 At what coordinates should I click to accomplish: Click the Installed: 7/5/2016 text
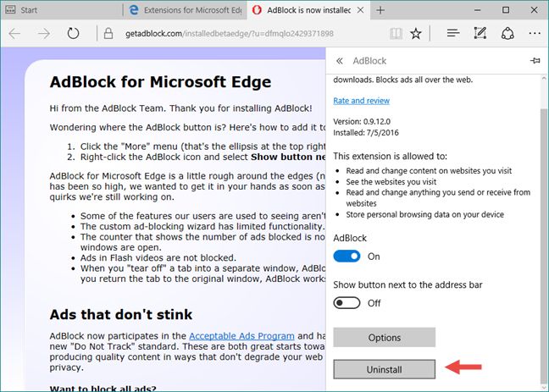(x=366, y=133)
